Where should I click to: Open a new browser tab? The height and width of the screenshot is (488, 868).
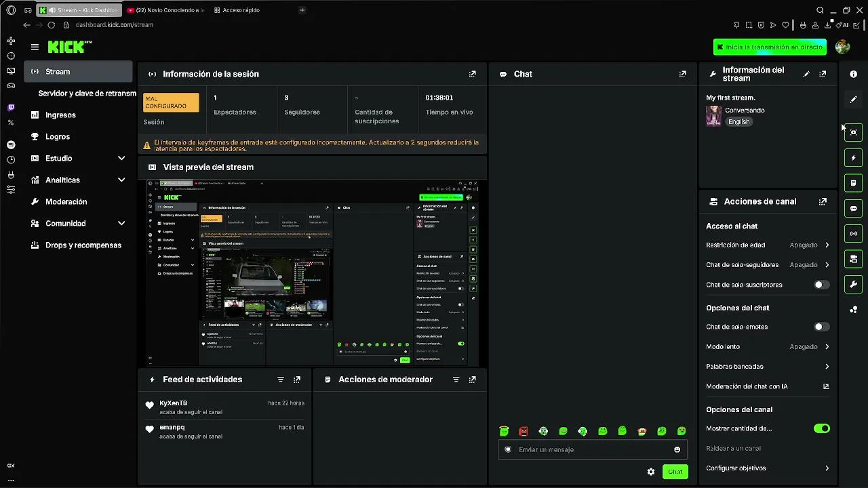click(x=302, y=10)
